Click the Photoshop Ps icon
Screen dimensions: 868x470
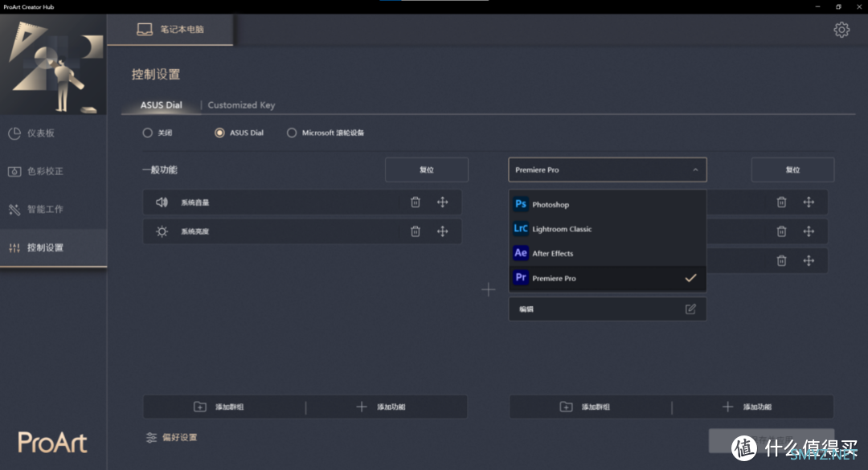pos(520,204)
